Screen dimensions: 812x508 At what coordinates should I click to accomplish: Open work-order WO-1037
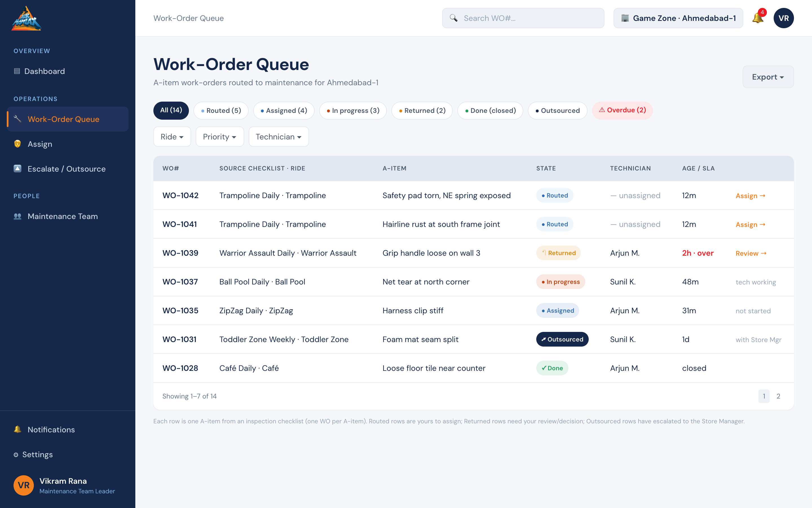pyautogui.click(x=180, y=282)
